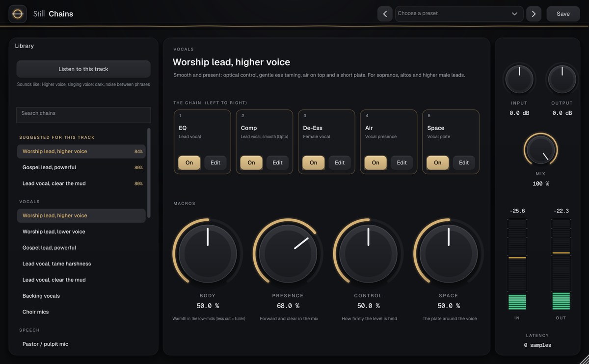Toggle the De-Ess module On switch
This screenshot has height=364, width=589.
tap(314, 163)
